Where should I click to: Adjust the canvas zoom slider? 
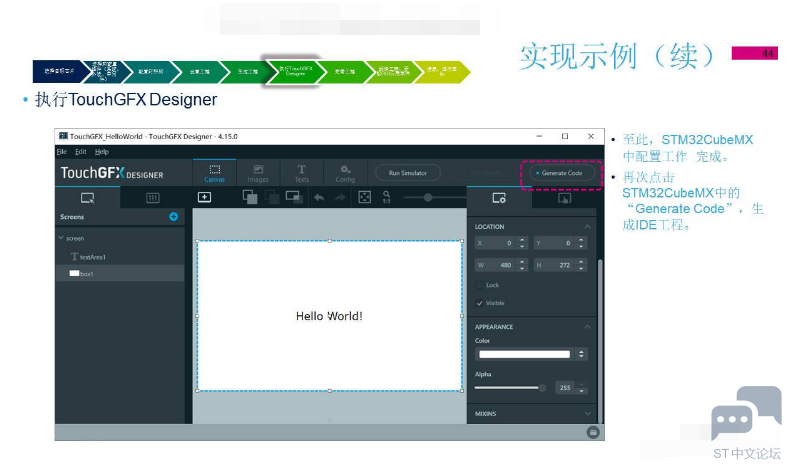point(428,197)
